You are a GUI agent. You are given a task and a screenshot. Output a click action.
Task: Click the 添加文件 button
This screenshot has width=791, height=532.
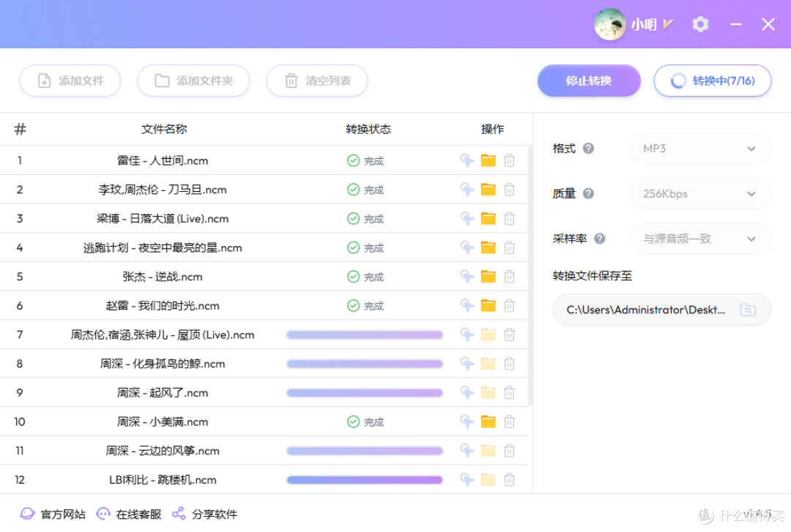[70, 80]
